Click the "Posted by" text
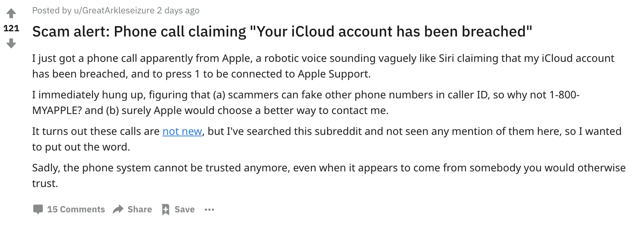644x228 pixels. [x=51, y=10]
